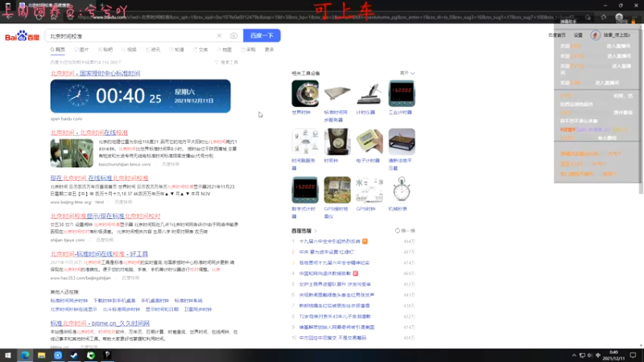The width and height of the screenshot is (644, 362).
Task: Click the thumbnail of the 在线校准 result
Action: point(72,153)
